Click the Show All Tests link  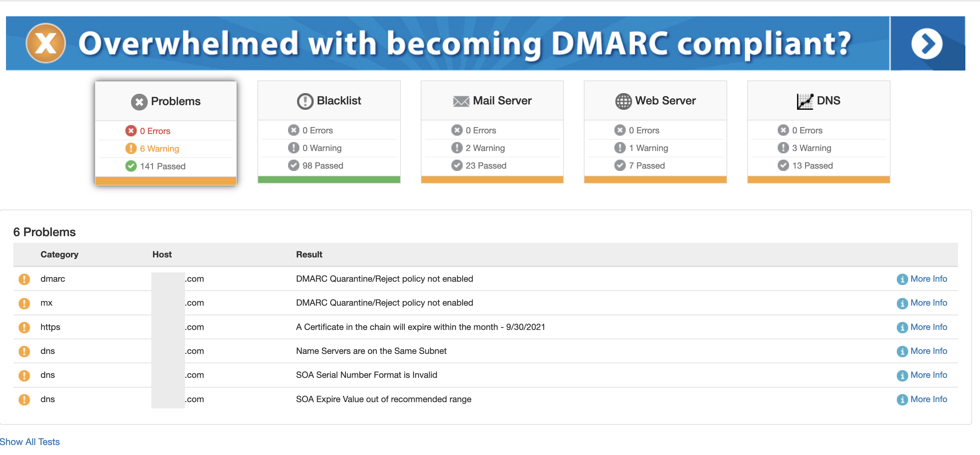30,442
